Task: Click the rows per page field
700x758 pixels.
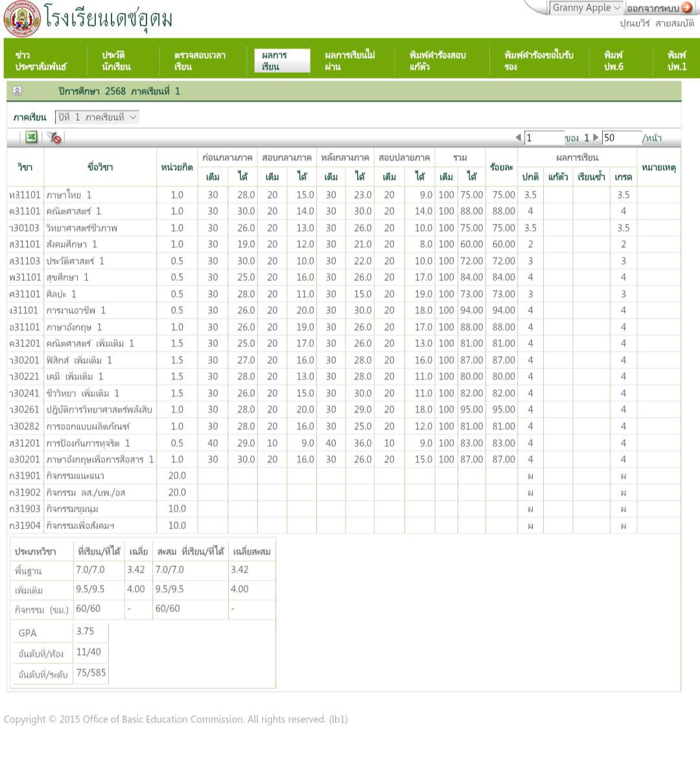Action: click(620, 137)
